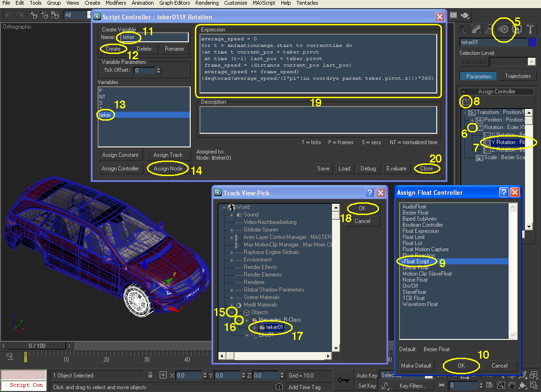541x392 pixels.
Task: Toggle the selection lock padlock icon
Action: pos(150,375)
